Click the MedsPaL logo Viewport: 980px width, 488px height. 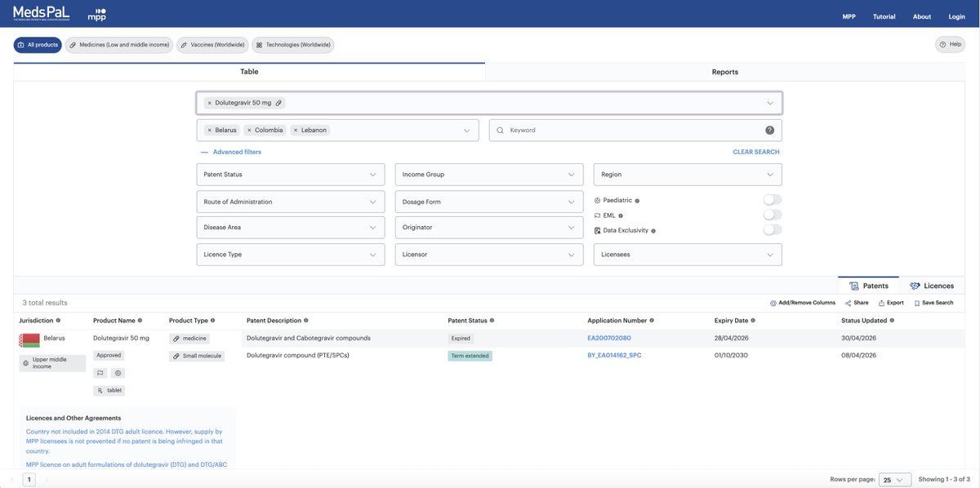(x=42, y=15)
